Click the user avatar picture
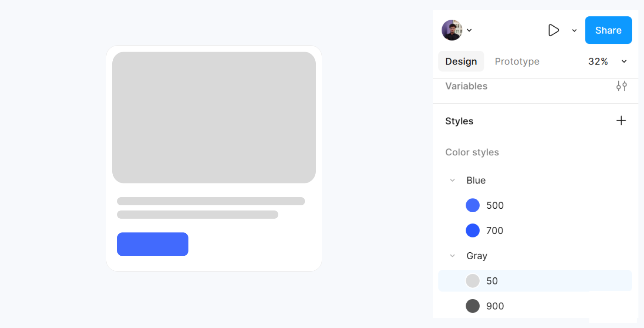Image resolution: width=644 pixels, height=328 pixels. click(x=452, y=30)
